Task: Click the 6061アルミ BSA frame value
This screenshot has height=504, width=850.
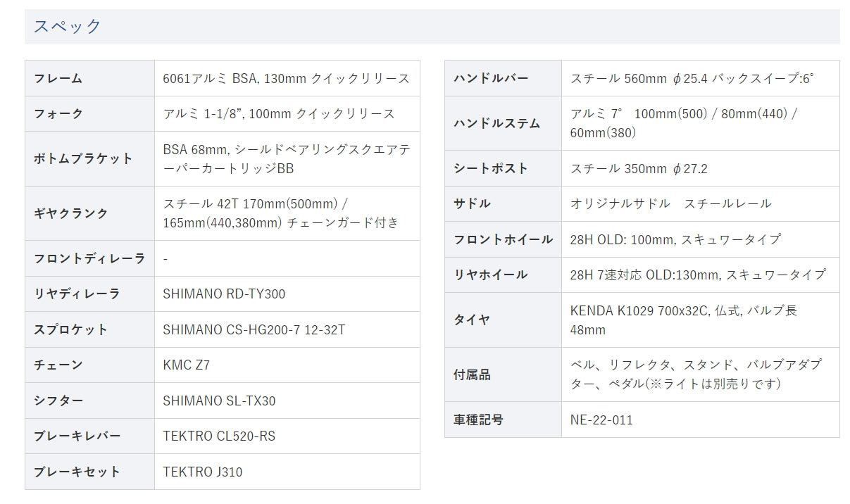Action: (287, 78)
